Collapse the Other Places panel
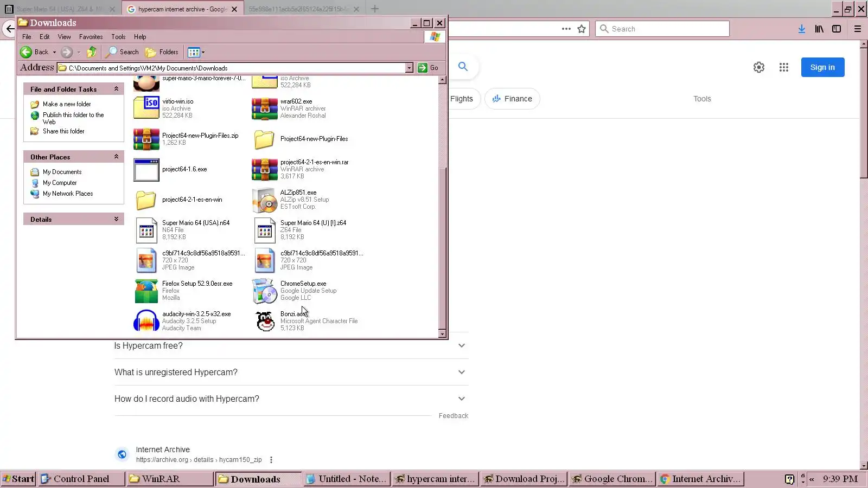This screenshot has width=868, height=488. click(116, 157)
